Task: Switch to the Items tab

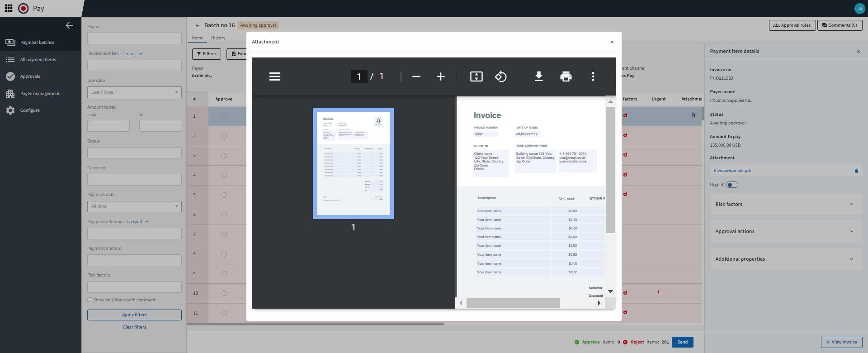Action: (x=198, y=38)
